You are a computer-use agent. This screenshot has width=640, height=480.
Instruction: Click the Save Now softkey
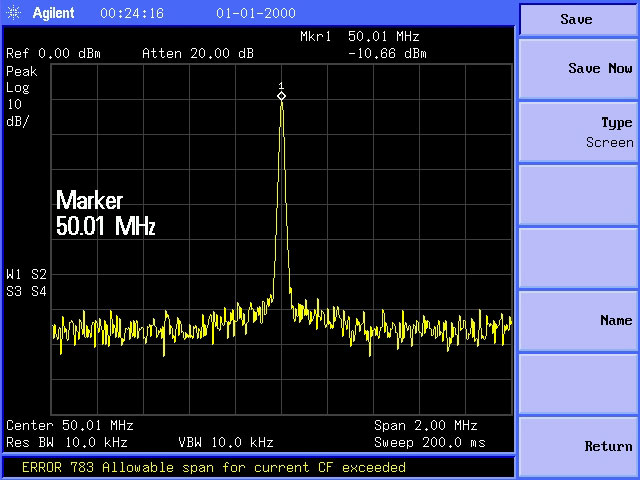(x=578, y=69)
